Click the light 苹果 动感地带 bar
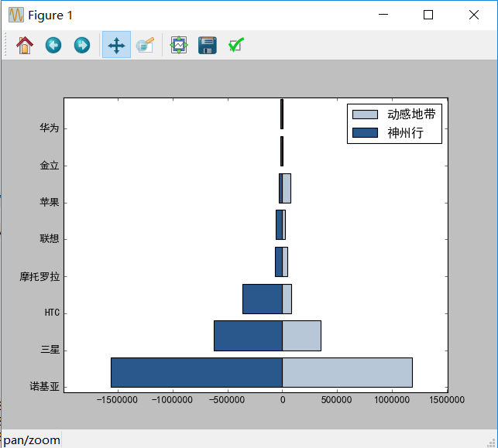Image resolution: width=498 pixels, height=448 pixels. pyautogui.click(x=287, y=188)
